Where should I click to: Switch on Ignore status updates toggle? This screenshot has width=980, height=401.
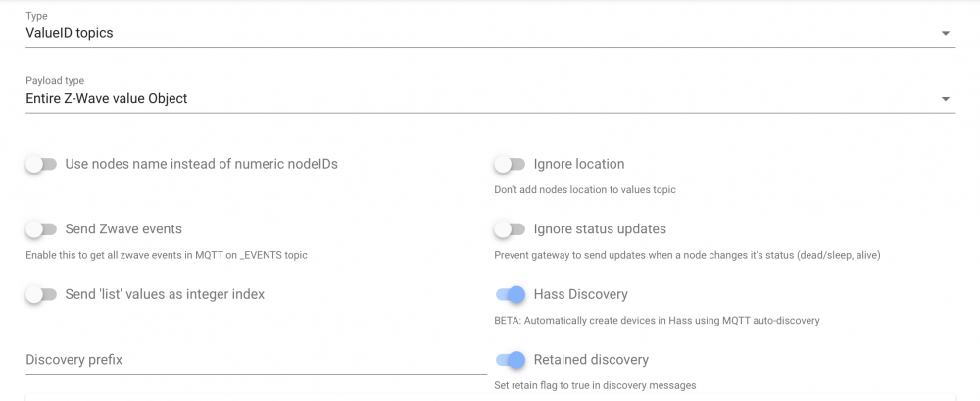tap(510, 229)
